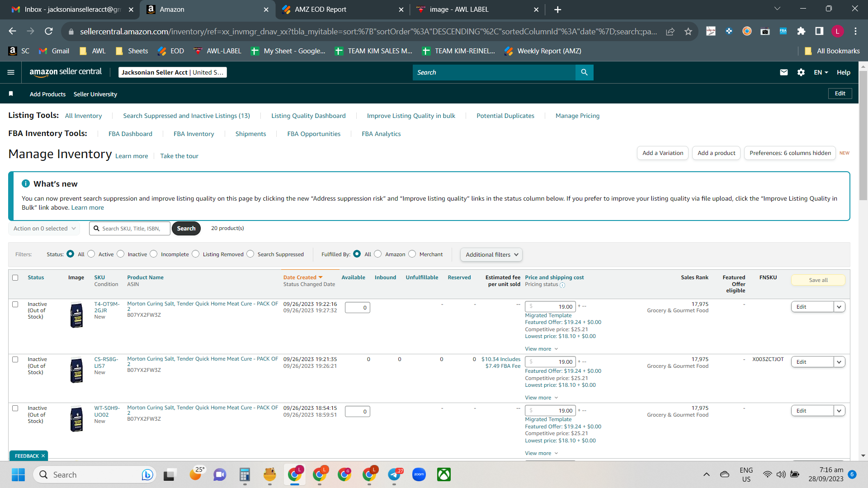Check the box for SKU CS-RS8G-LIS7 row
868x488 pixels.
15,360
